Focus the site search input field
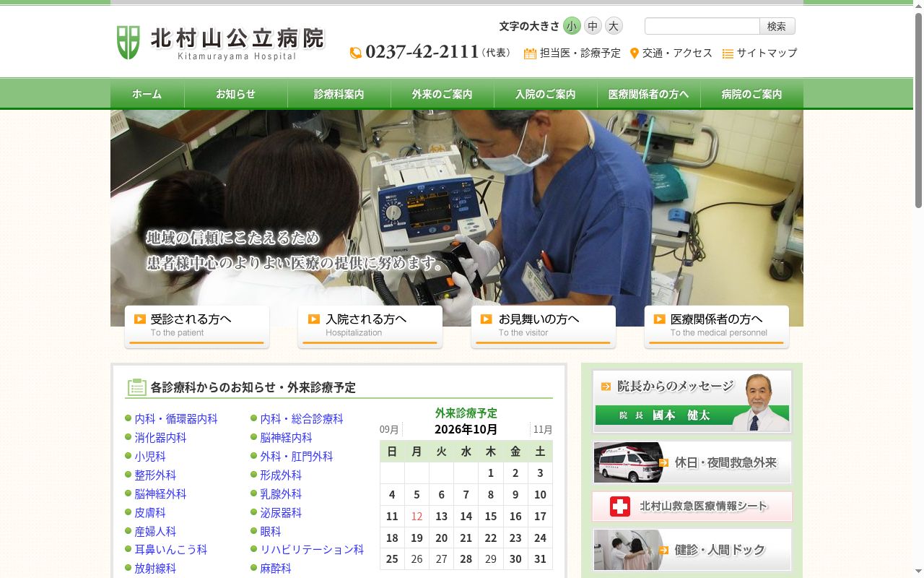Screen dimensions: 924x578 [x=702, y=26]
